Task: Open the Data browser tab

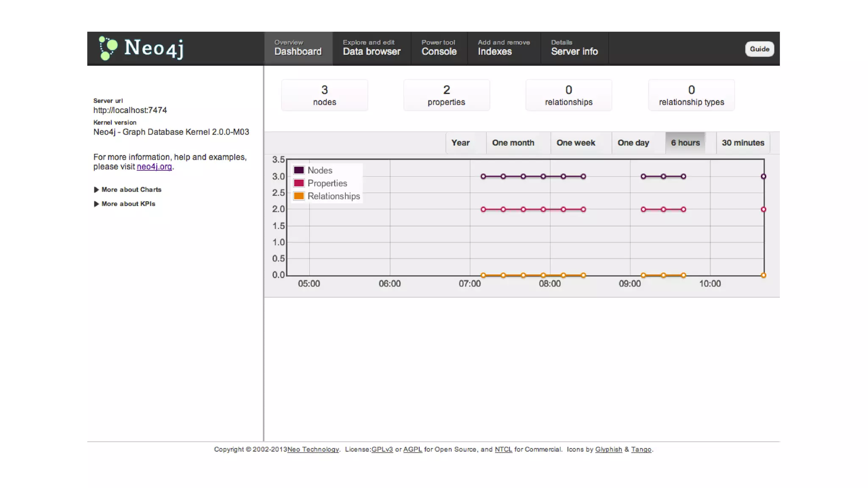Action: 371,48
